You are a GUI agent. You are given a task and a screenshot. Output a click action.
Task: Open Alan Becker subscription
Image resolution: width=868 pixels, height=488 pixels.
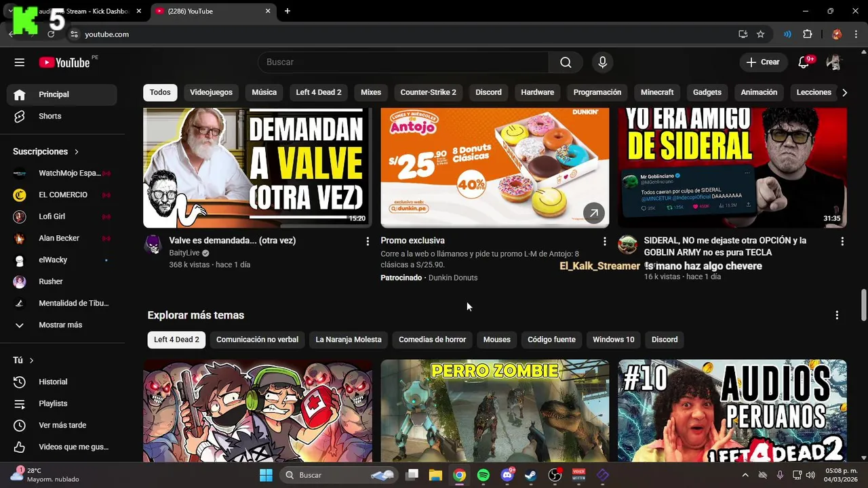[x=62, y=238]
